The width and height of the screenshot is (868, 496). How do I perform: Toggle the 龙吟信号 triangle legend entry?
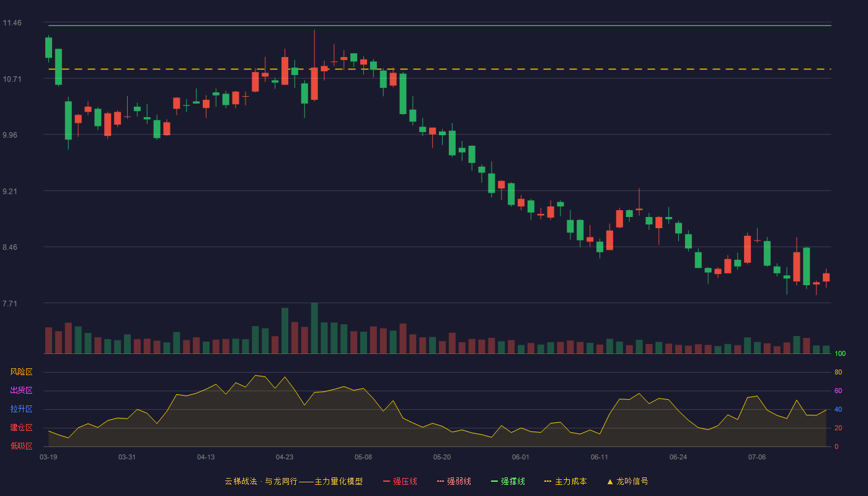(x=627, y=481)
